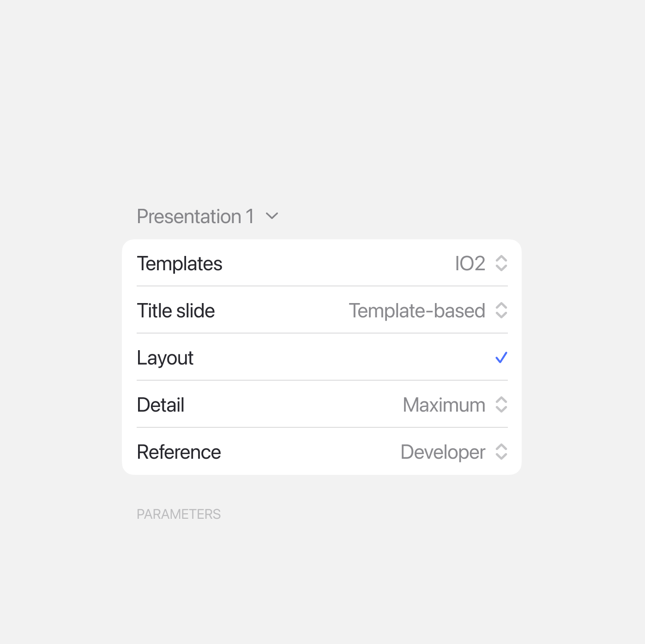Screen dimensions: 645x644
Task: Click down arrow of Templates stepper
Action: (x=501, y=268)
